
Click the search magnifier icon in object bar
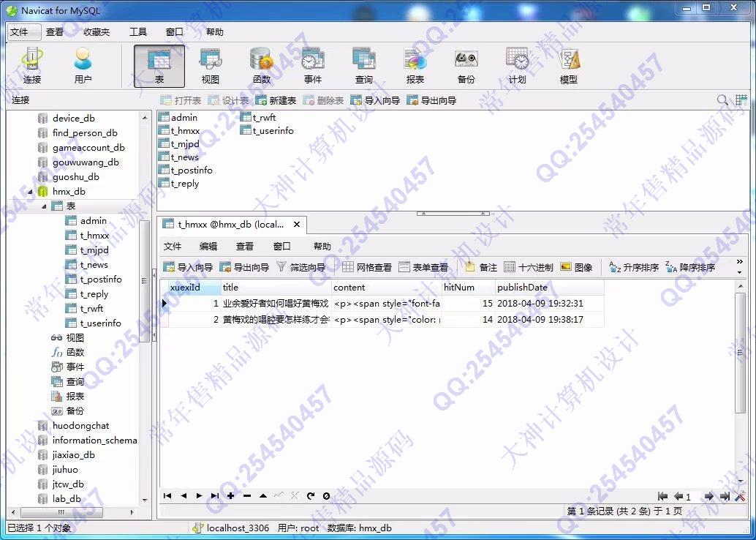coord(722,100)
